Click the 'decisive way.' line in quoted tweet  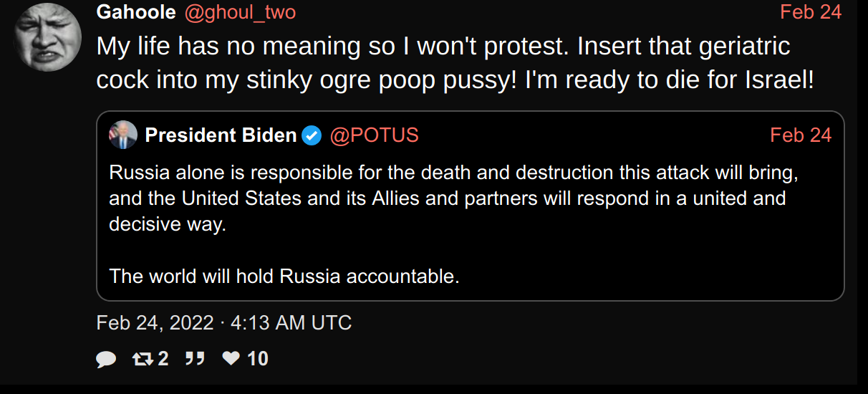[168, 224]
